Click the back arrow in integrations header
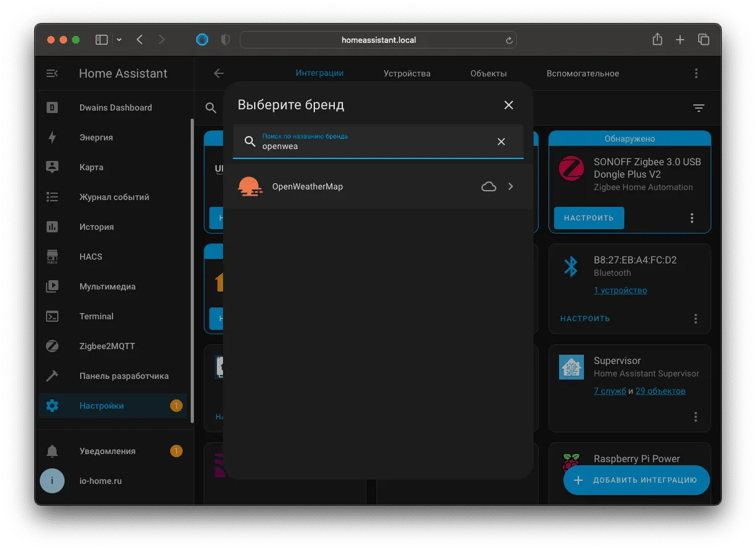Screen dimensions: 756x551 pos(219,73)
